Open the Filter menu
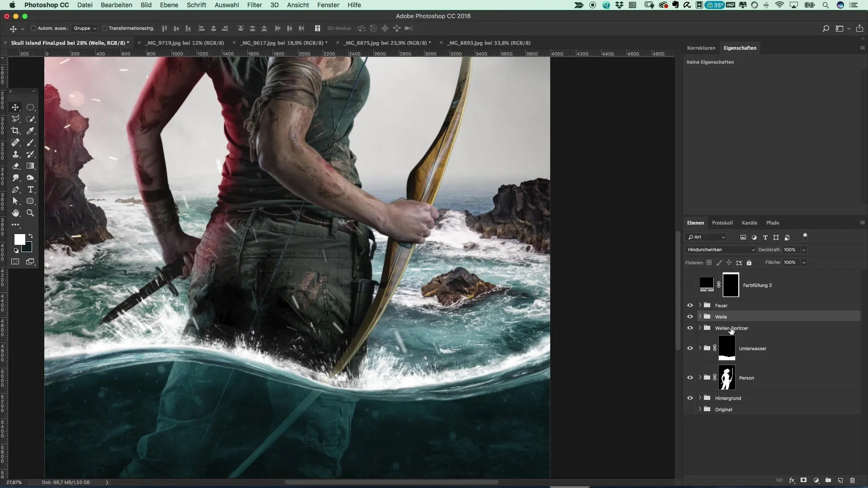Screen dimensions: 868x488 (255, 5)
